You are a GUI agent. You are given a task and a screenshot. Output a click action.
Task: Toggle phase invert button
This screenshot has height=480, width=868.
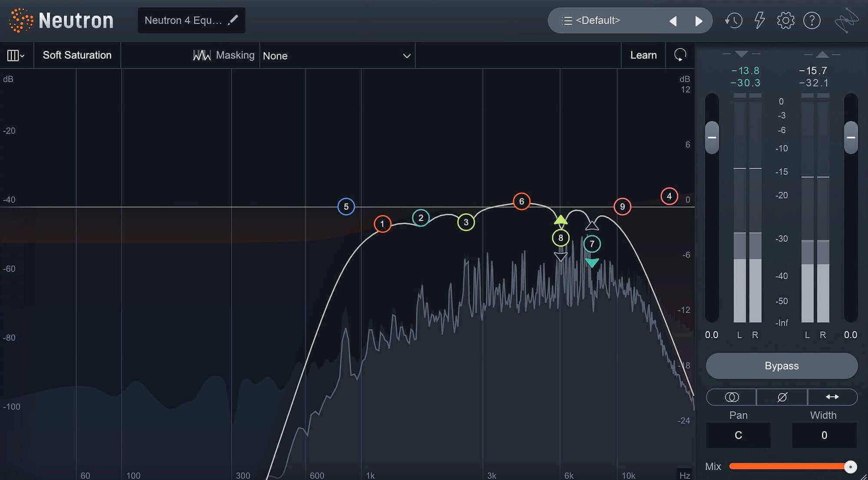click(x=782, y=397)
